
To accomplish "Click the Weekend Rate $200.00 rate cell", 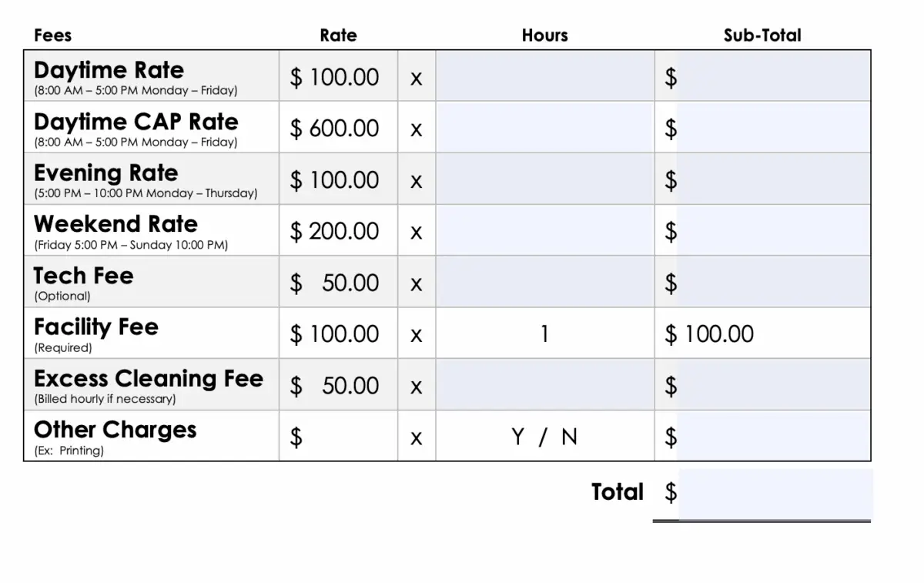I will [x=335, y=230].
